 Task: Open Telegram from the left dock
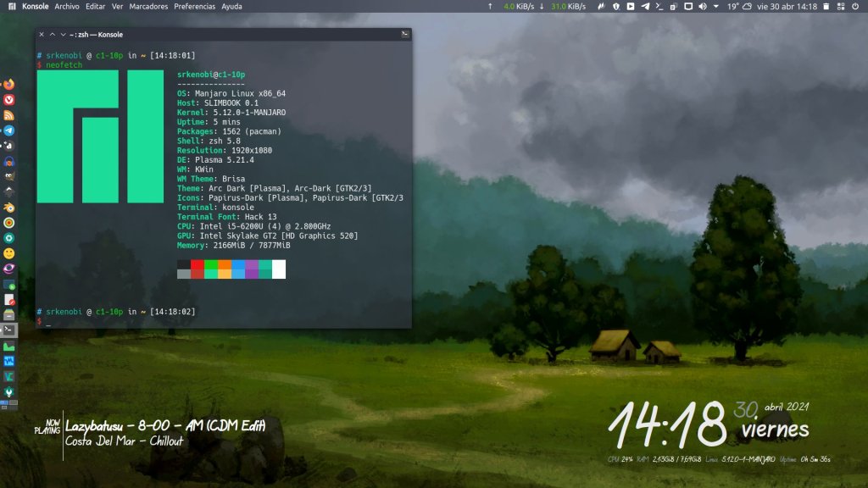(x=9, y=130)
